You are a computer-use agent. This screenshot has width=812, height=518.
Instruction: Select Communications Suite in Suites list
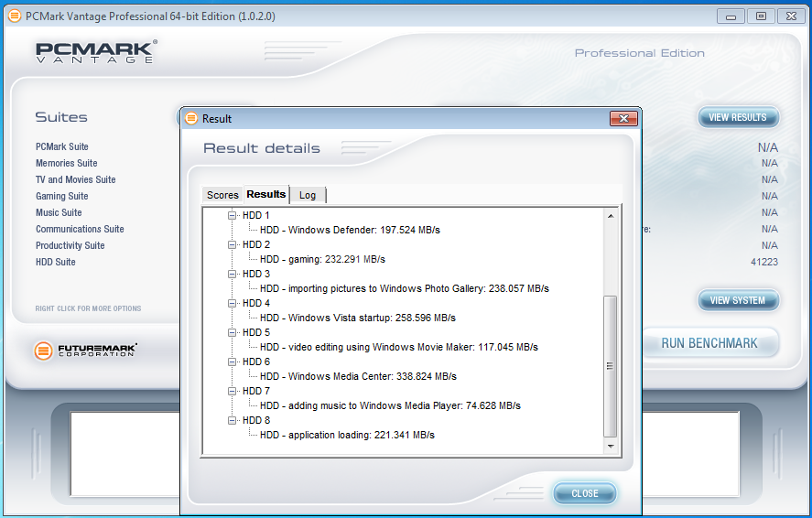[x=80, y=229]
